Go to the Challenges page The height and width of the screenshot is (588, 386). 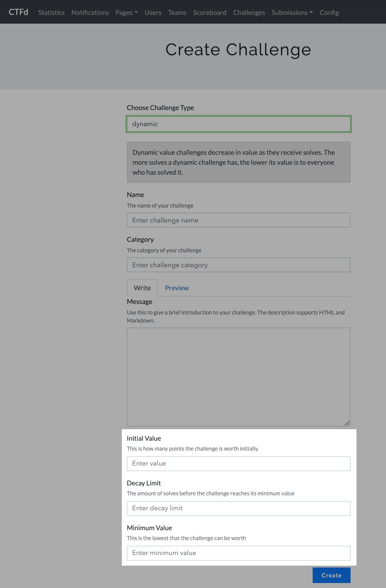tap(249, 13)
